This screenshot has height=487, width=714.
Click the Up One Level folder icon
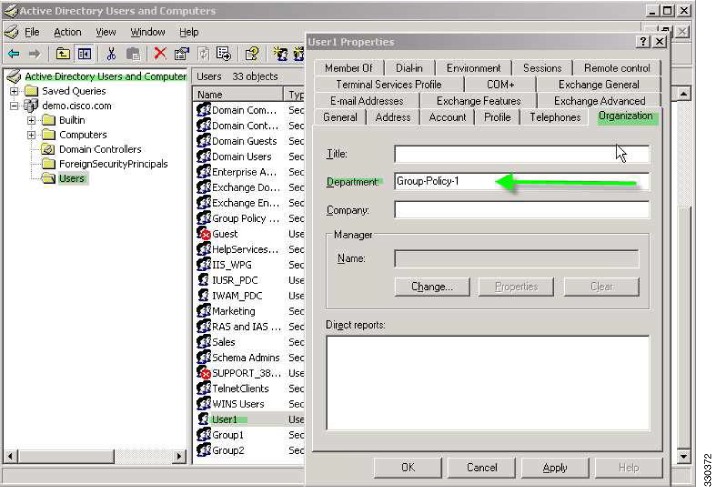click(x=62, y=54)
